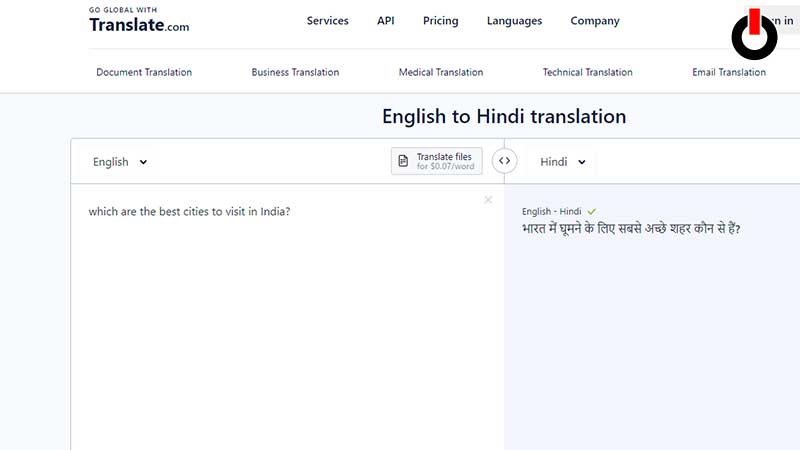Open the API menu item
This screenshot has height=450, width=800.
pos(386,21)
